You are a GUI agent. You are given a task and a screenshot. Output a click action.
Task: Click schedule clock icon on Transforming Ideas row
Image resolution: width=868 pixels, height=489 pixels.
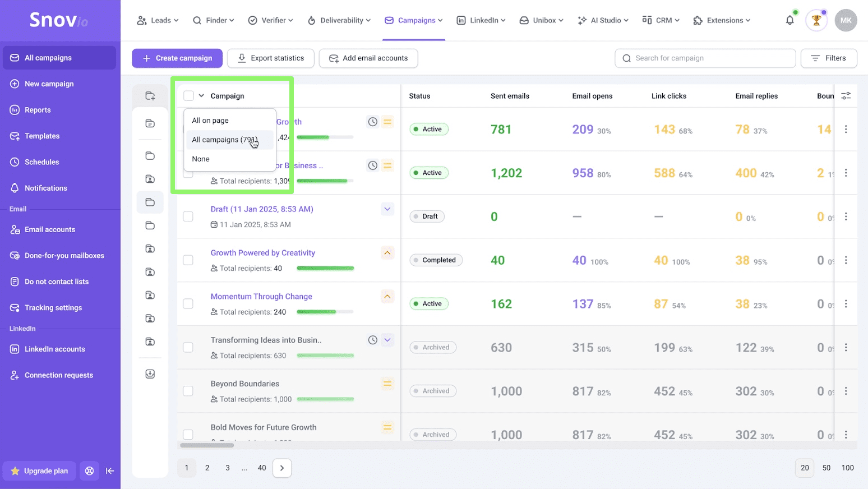click(x=372, y=340)
